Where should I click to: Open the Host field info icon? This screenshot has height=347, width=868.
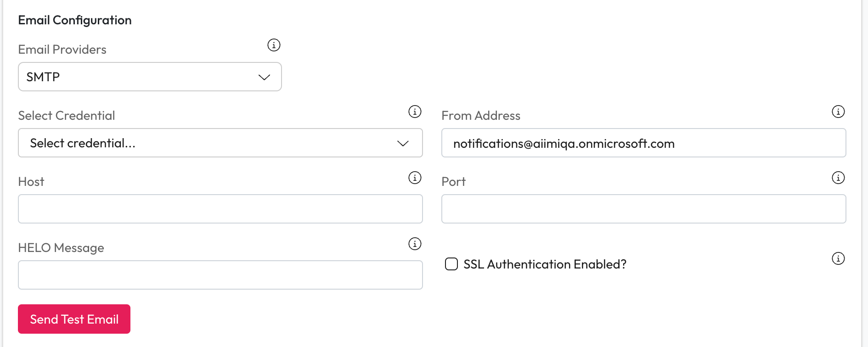point(415,178)
